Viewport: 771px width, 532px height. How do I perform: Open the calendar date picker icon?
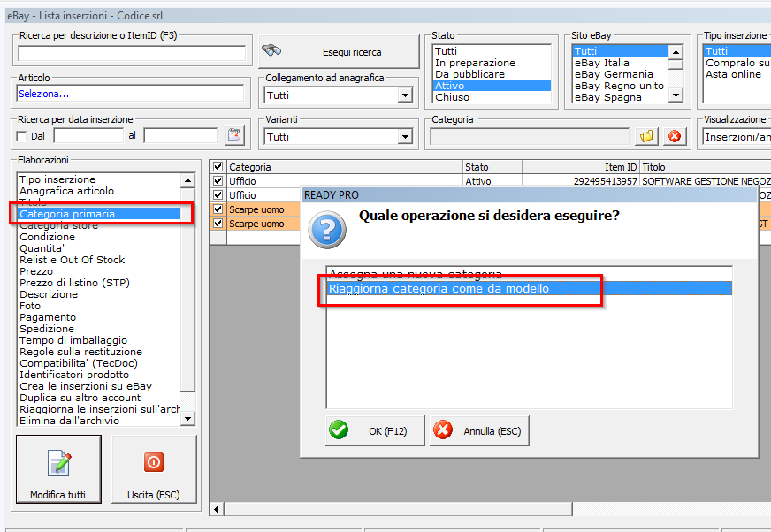coord(234,135)
